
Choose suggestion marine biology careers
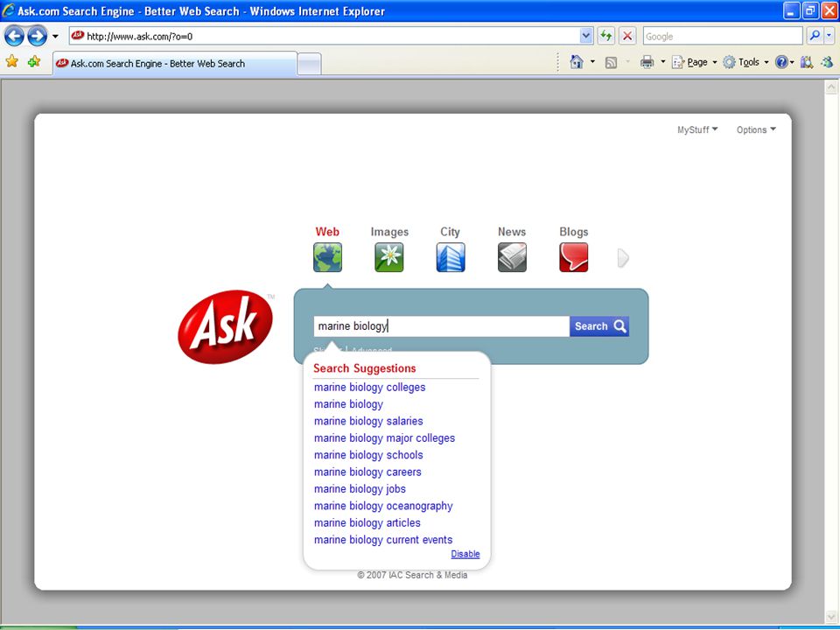click(367, 472)
